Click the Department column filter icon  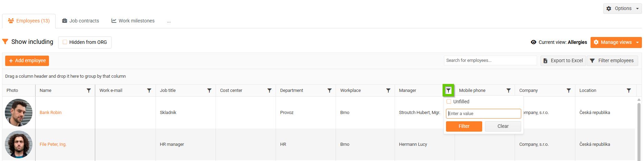tap(329, 91)
